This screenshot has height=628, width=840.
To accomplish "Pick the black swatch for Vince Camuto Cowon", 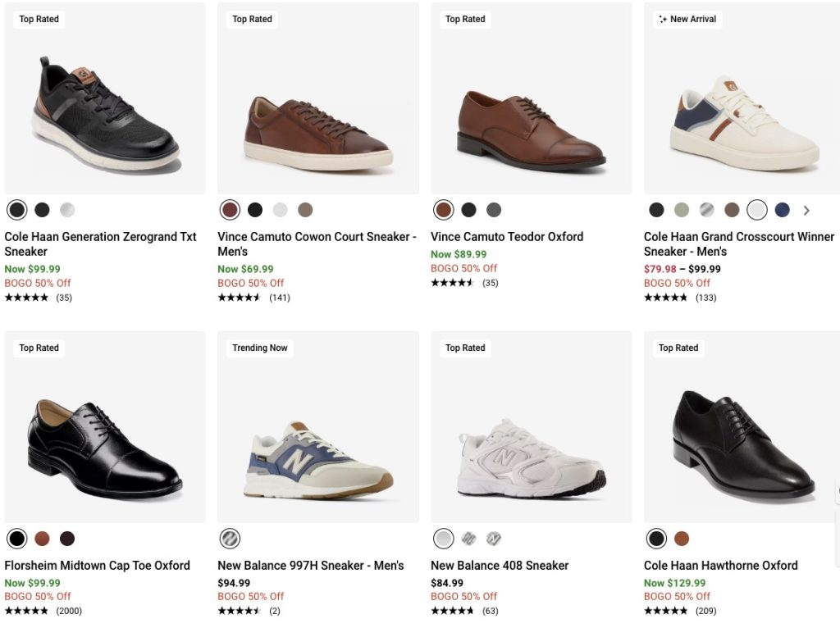I will pyautogui.click(x=255, y=210).
